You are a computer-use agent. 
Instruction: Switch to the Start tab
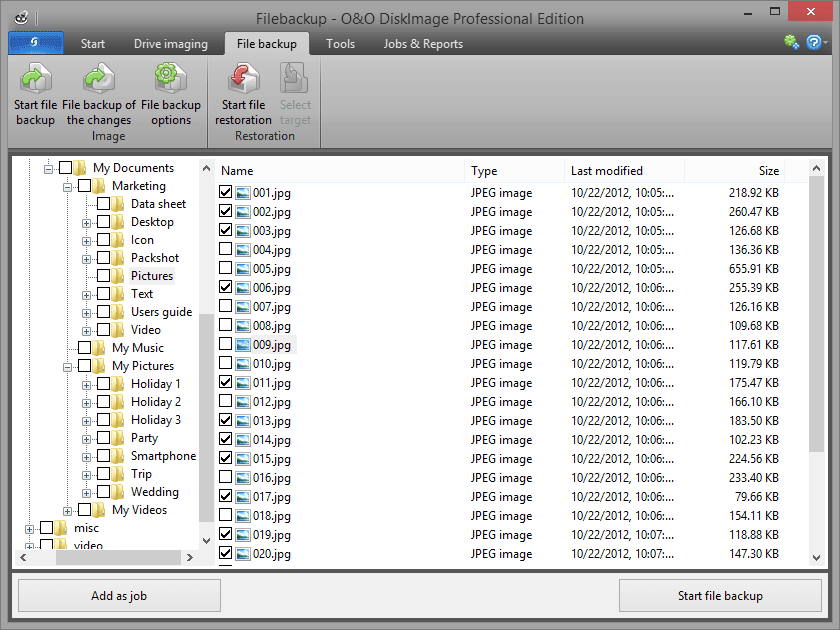point(93,44)
